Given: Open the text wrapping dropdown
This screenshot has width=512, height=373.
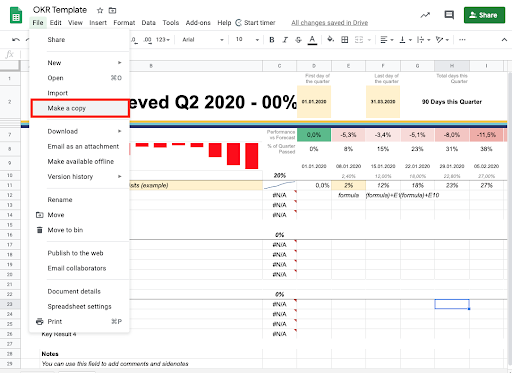Looking at the screenshot, I should 424,40.
